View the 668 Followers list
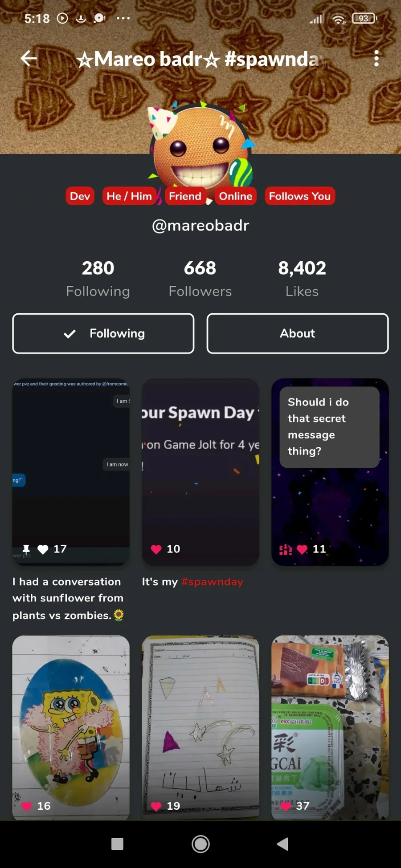The height and width of the screenshot is (868, 401). click(200, 279)
